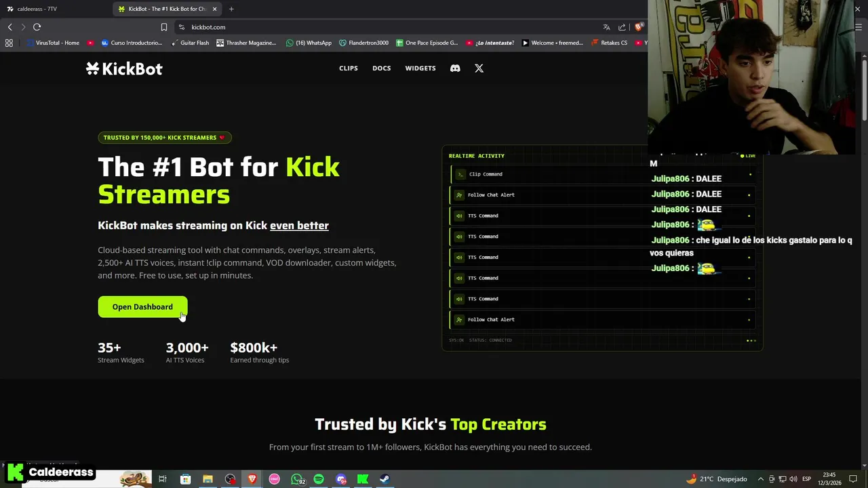Open Discord from taskbar
The width and height of the screenshot is (868, 488).
tap(341, 479)
